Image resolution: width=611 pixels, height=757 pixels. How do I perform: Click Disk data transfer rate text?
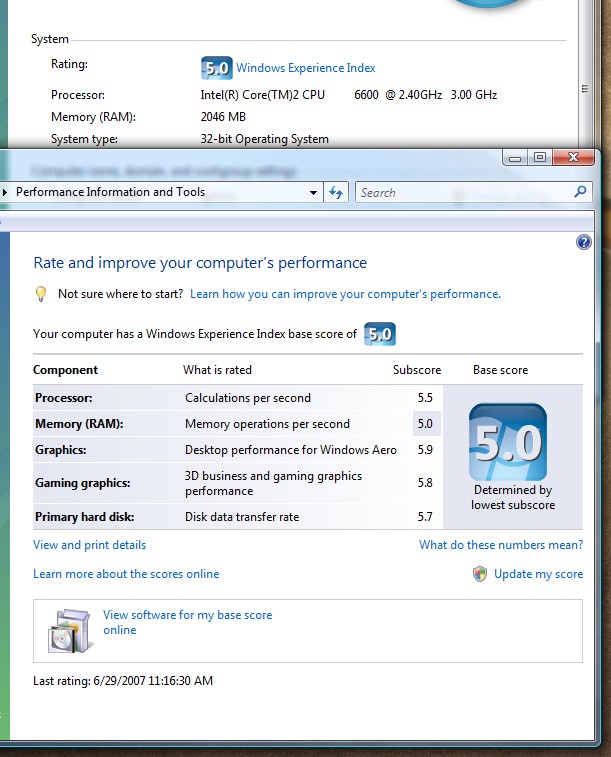pos(242,517)
